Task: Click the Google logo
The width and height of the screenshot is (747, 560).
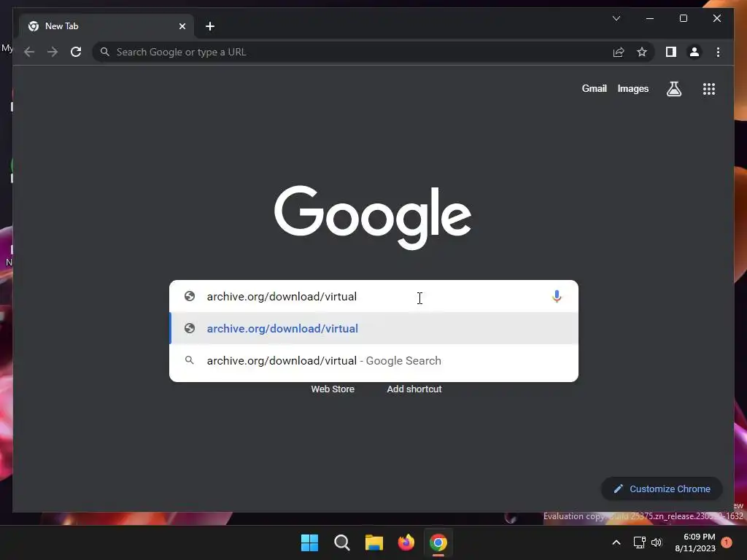Action: [373, 217]
